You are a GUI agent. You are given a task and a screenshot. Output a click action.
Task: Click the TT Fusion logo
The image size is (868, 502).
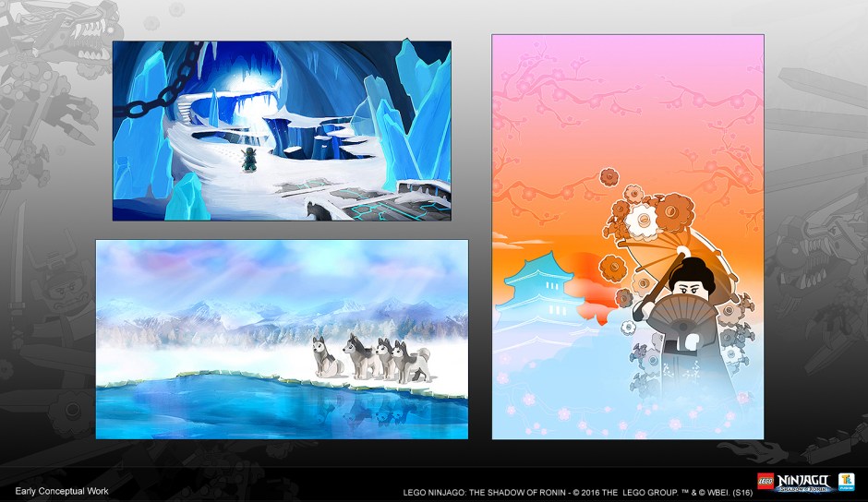pos(846,481)
